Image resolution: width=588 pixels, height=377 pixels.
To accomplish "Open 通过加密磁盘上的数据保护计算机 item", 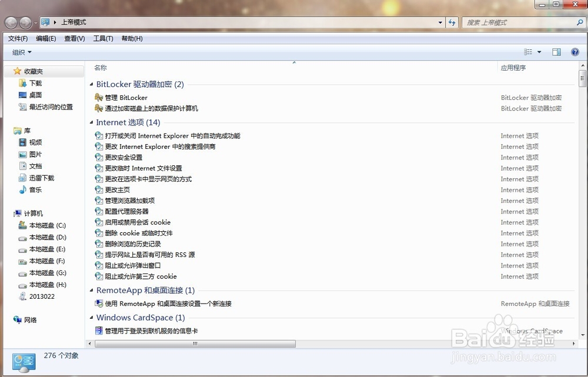I will (152, 108).
